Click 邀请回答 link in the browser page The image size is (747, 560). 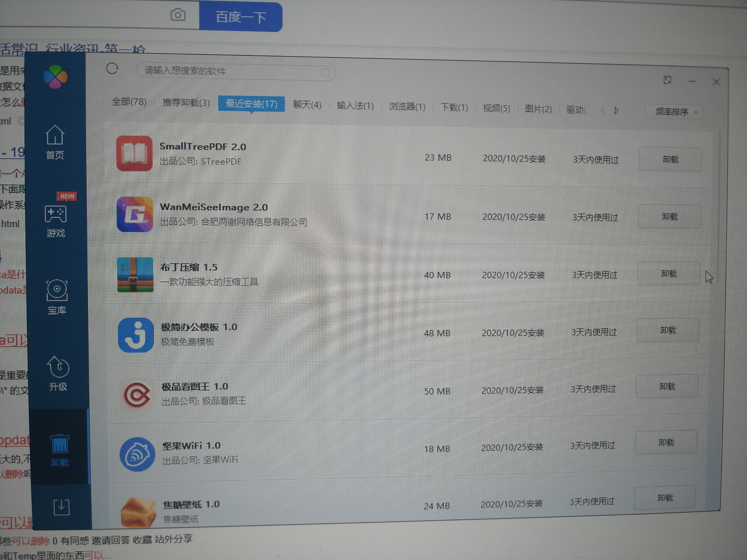pyautogui.click(x=111, y=540)
